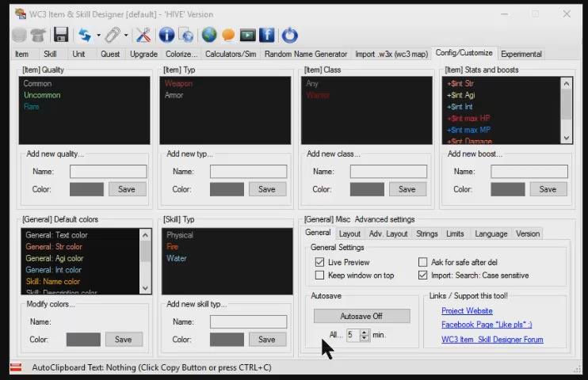The image size is (588, 380).
Task: Click Save under Add new quality
Action: coord(127,189)
